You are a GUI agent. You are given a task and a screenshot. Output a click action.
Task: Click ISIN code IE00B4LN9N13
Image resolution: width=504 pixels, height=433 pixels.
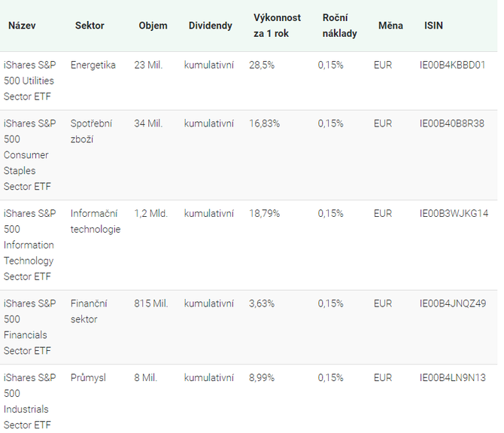coord(452,378)
